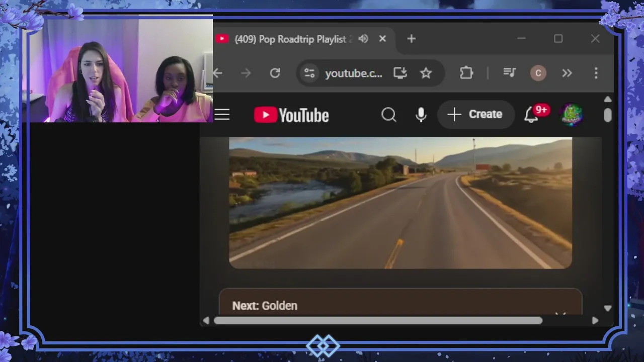This screenshot has height=362, width=644.
Task: Open a new browser tab
Action: tap(411, 39)
